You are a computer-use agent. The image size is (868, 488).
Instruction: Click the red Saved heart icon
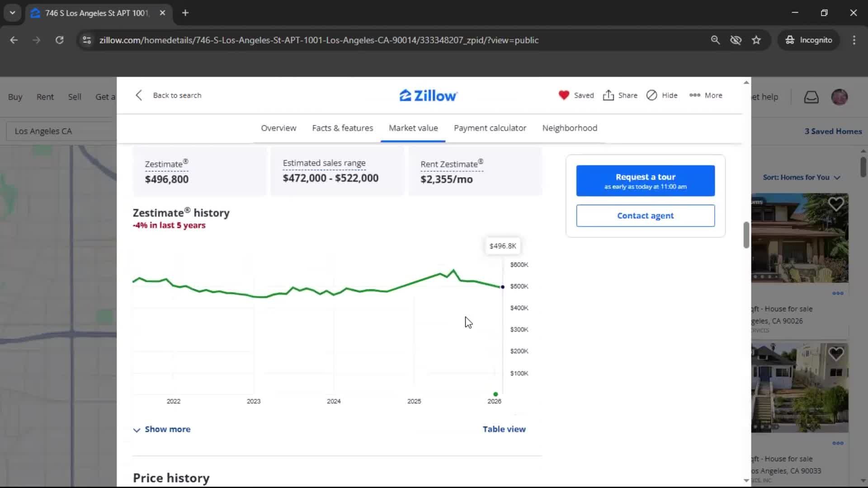coord(563,95)
